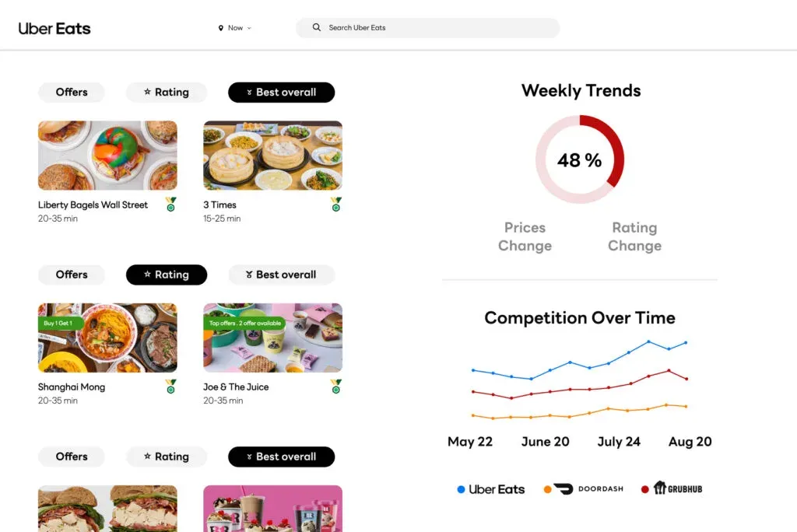
Task: Click the 48 % weekly trends progress ring
Action: 580,159
